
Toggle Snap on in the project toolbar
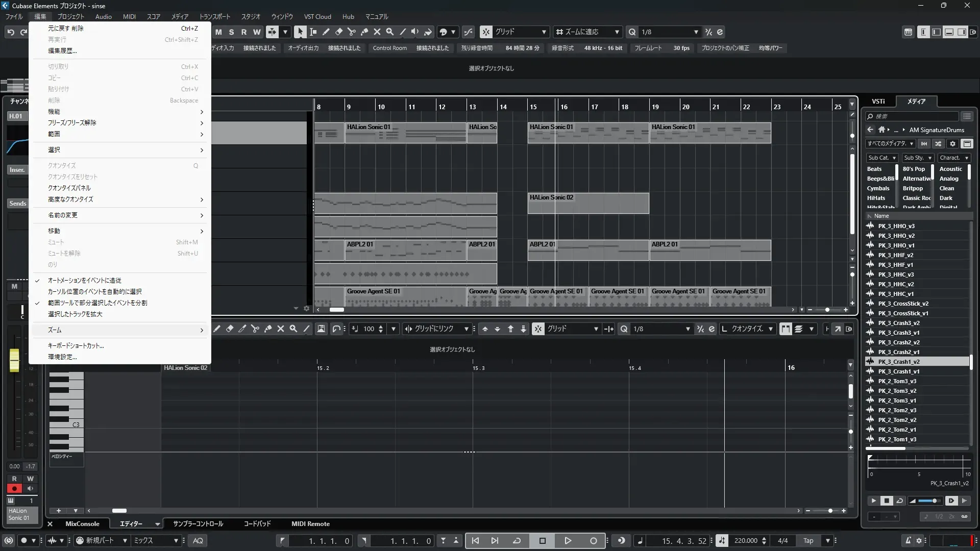pyautogui.click(x=486, y=32)
